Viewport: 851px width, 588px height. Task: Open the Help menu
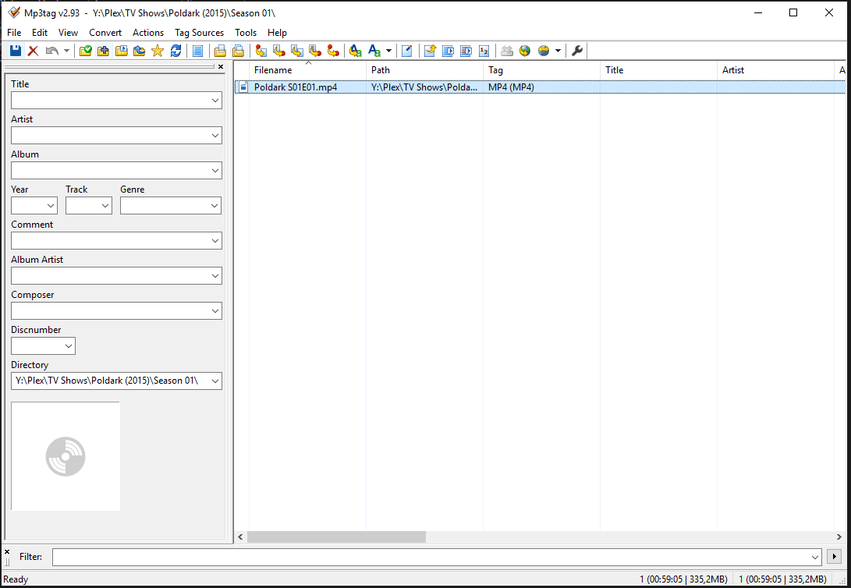tap(277, 33)
